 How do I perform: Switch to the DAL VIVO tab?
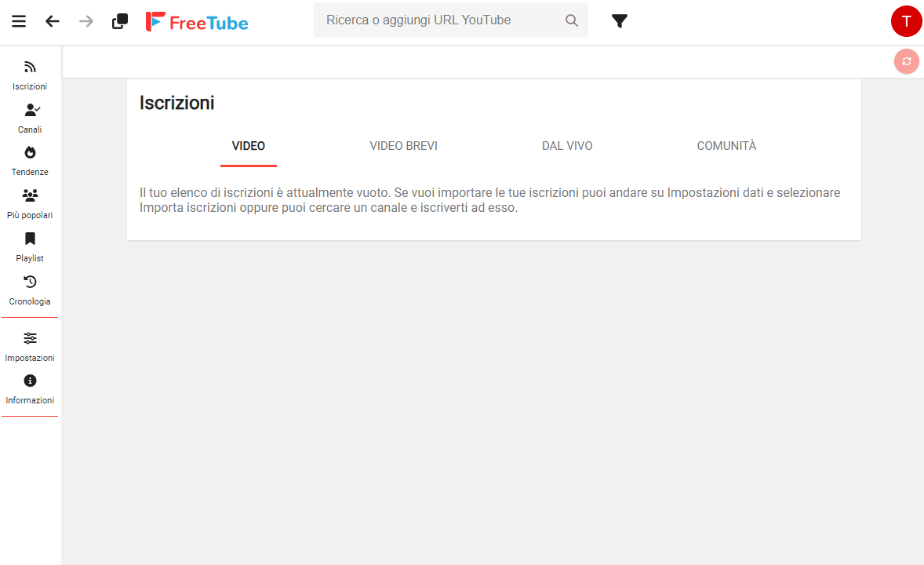(x=567, y=146)
